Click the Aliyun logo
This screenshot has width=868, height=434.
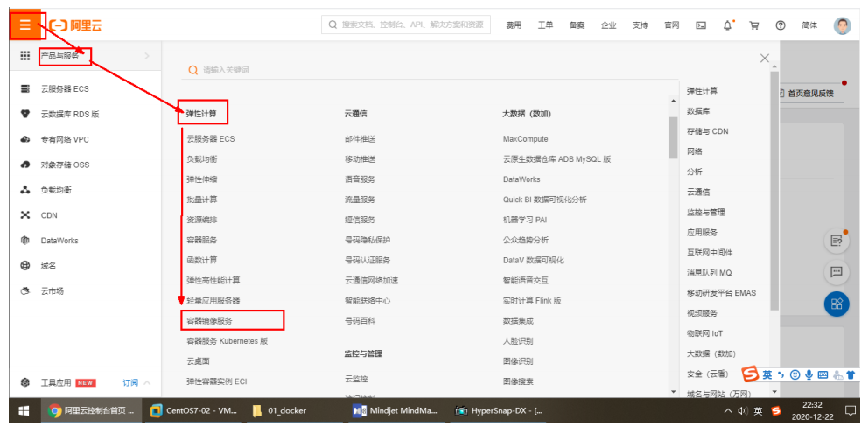point(75,25)
